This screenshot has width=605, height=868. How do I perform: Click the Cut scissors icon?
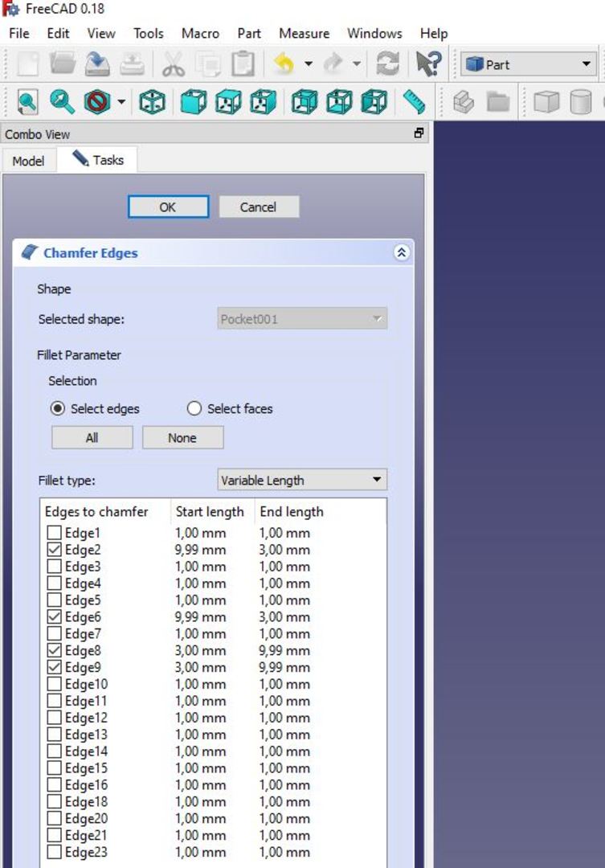point(174,64)
